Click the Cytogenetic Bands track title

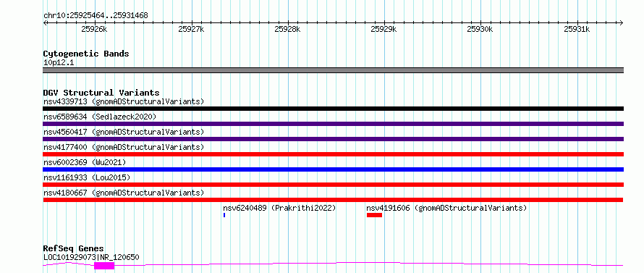(86, 54)
